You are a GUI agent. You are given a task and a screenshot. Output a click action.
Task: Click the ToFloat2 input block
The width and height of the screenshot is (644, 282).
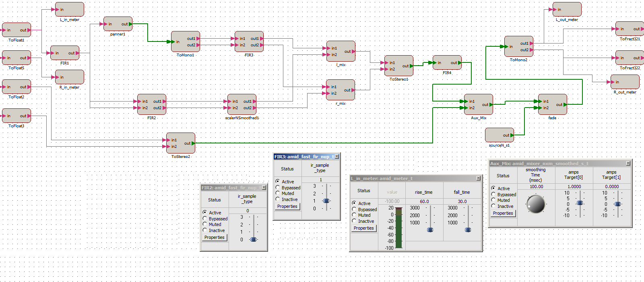point(17,87)
